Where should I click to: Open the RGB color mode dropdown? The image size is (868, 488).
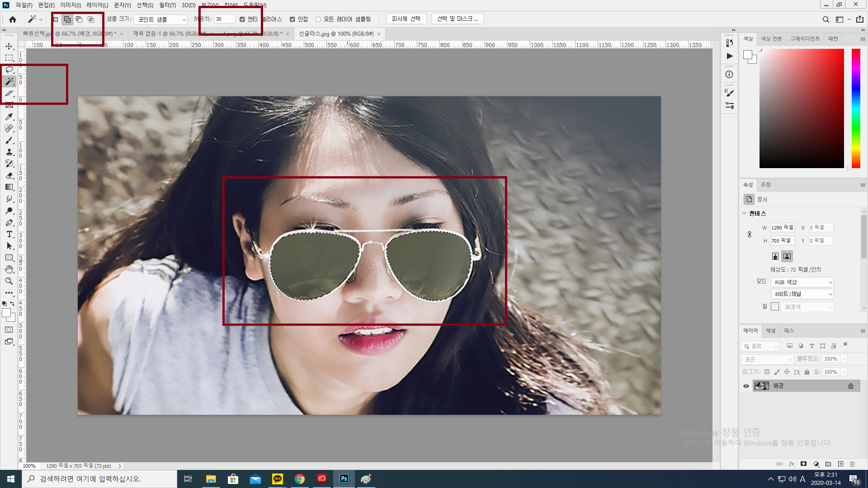click(802, 282)
